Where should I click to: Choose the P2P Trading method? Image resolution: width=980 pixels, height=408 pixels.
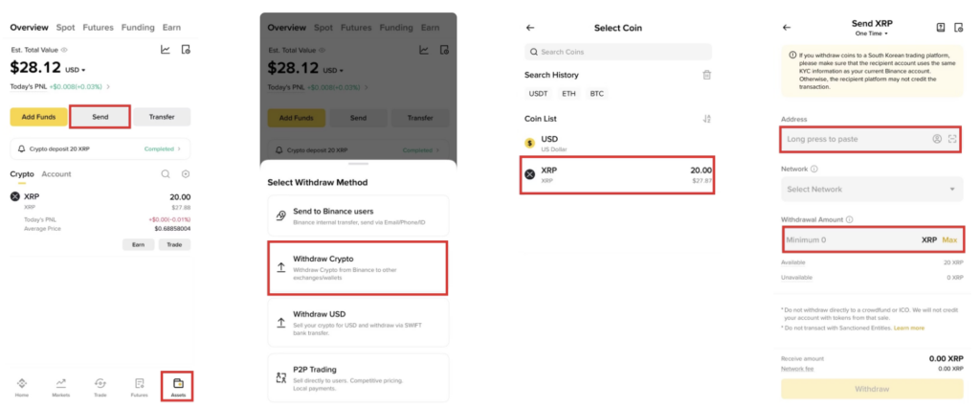pos(358,377)
